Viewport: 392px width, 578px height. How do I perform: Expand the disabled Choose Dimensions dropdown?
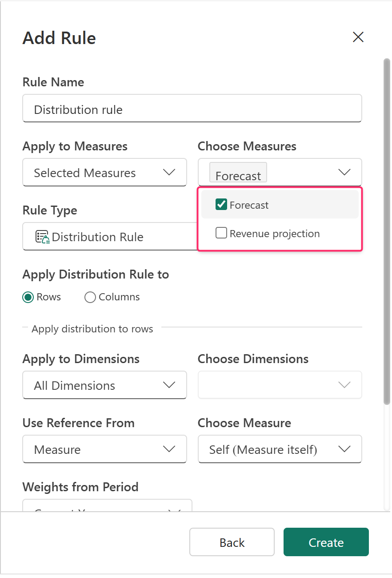click(280, 385)
